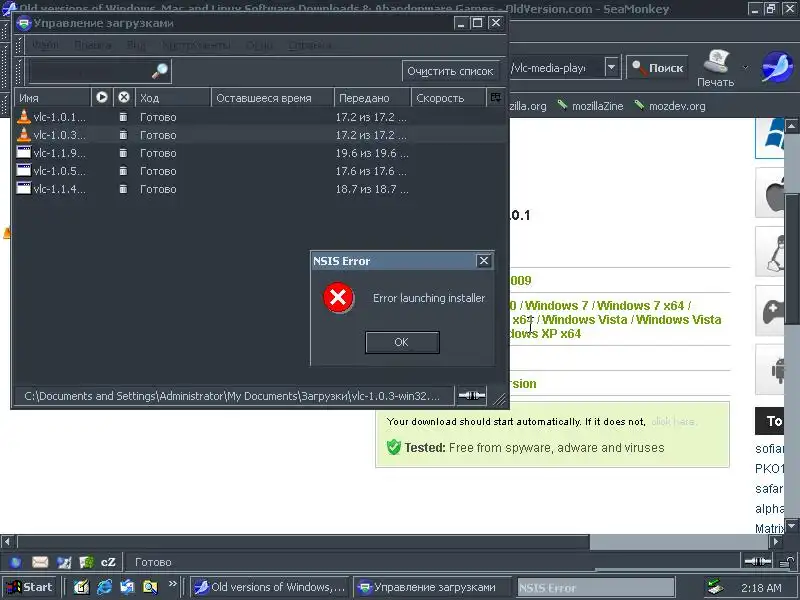Select the vlc-1.1.9 download entry
800x600 pixels.
tap(260, 153)
